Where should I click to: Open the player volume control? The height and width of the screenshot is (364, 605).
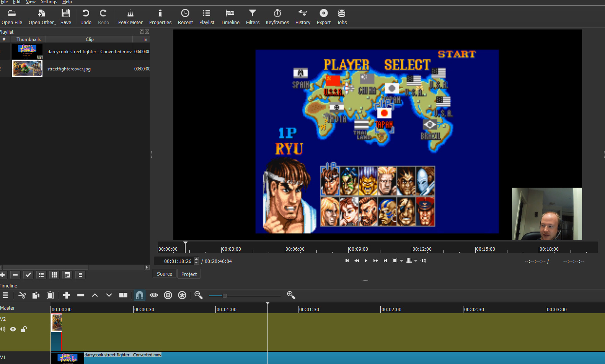pyautogui.click(x=423, y=261)
